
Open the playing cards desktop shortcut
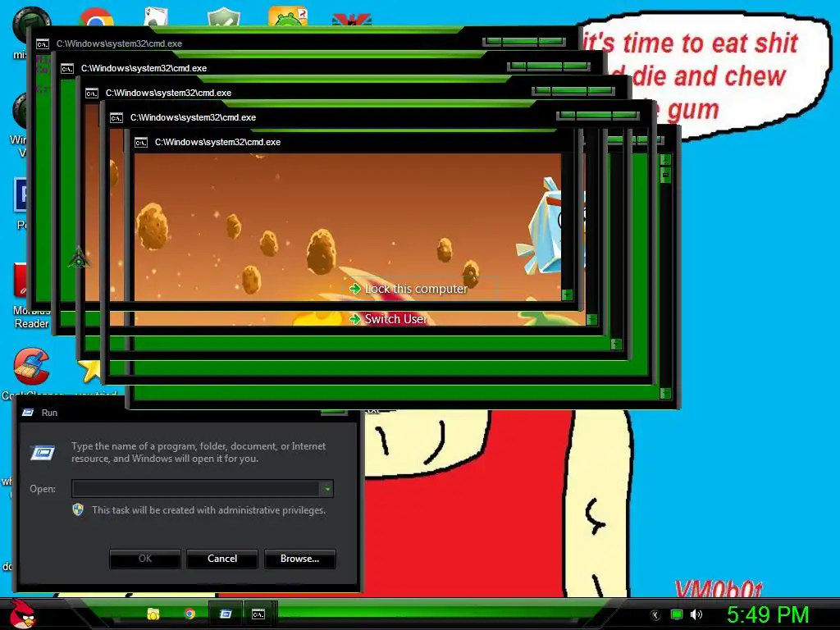(x=156, y=16)
